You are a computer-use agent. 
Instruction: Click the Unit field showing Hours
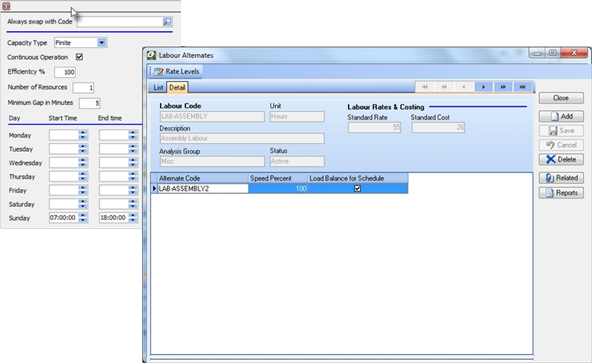click(297, 117)
